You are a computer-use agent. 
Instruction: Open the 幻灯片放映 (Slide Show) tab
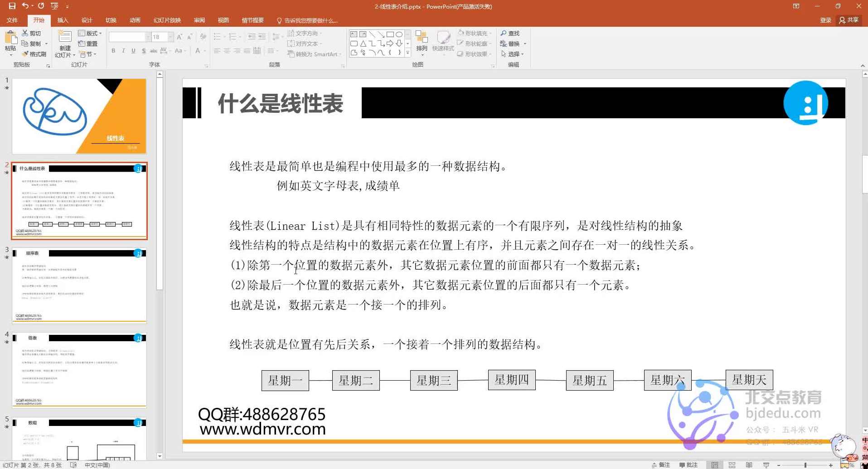coord(167,20)
